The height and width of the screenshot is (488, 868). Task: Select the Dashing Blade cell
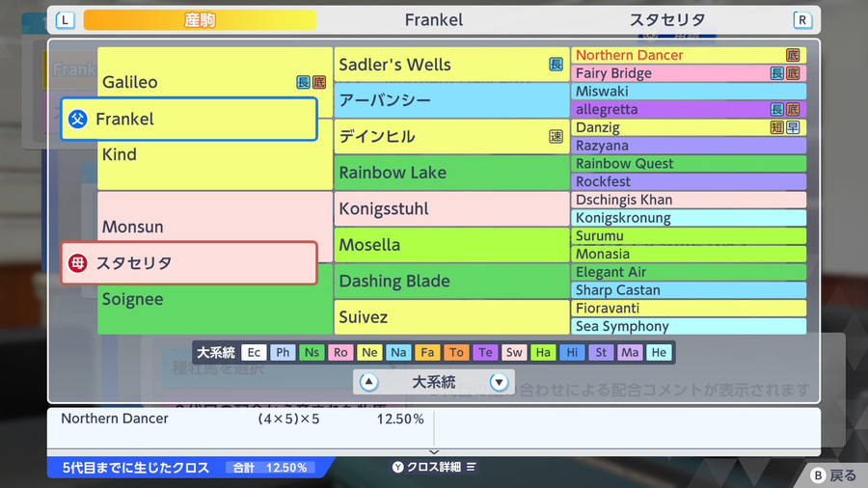tap(451, 281)
